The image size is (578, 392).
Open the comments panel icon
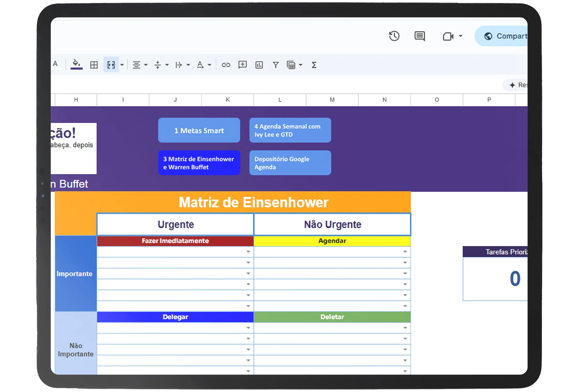[419, 36]
